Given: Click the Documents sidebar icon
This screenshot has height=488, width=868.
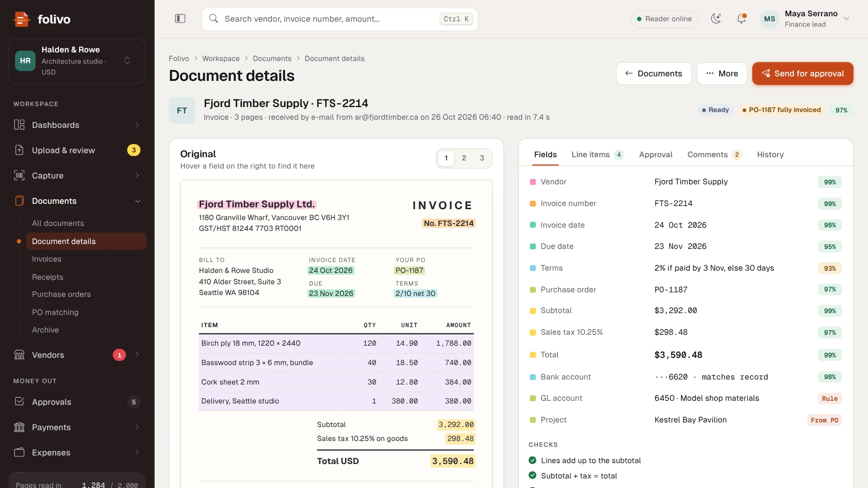Looking at the screenshot, I should pyautogui.click(x=19, y=201).
